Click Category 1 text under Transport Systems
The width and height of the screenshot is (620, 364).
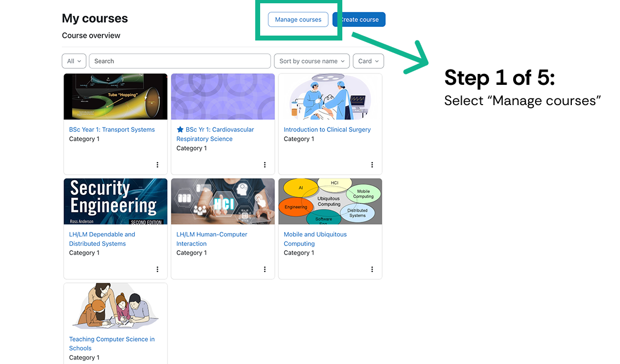[x=84, y=139]
